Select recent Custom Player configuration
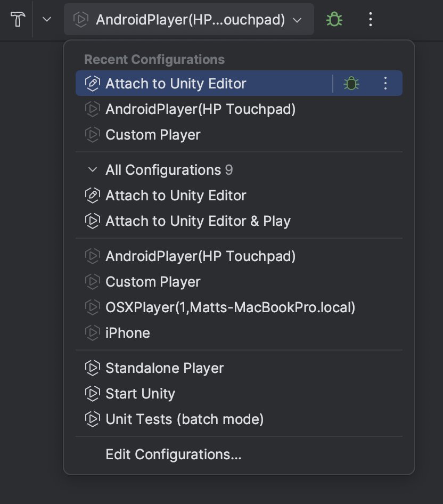443x504 pixels. tap(239, 135)
